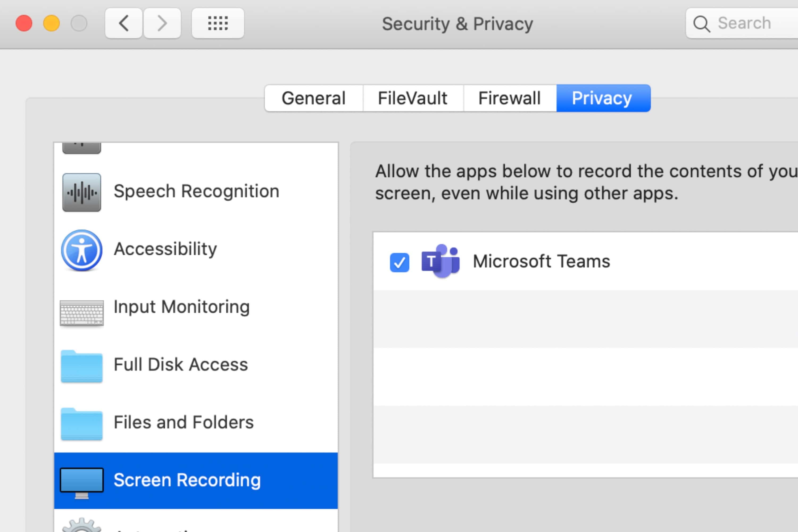
Task: Click the Accessibility icon
Action: [x=82, y=250]
